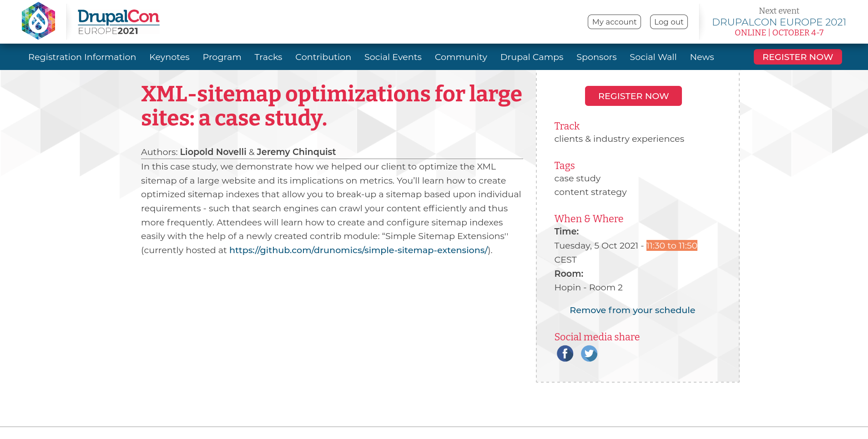Open Contribution navigation item
Screen dimensions: 868x439
[x=323, y=57]
